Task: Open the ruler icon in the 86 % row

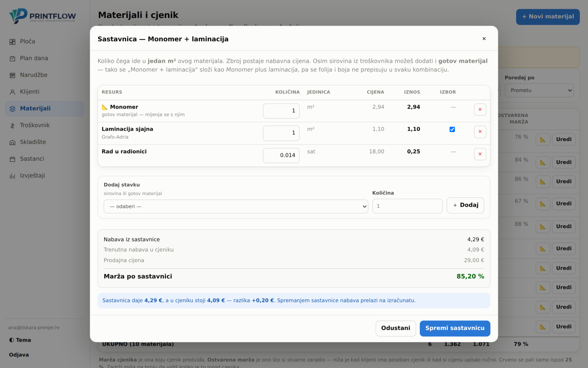Action: (543, 182)
